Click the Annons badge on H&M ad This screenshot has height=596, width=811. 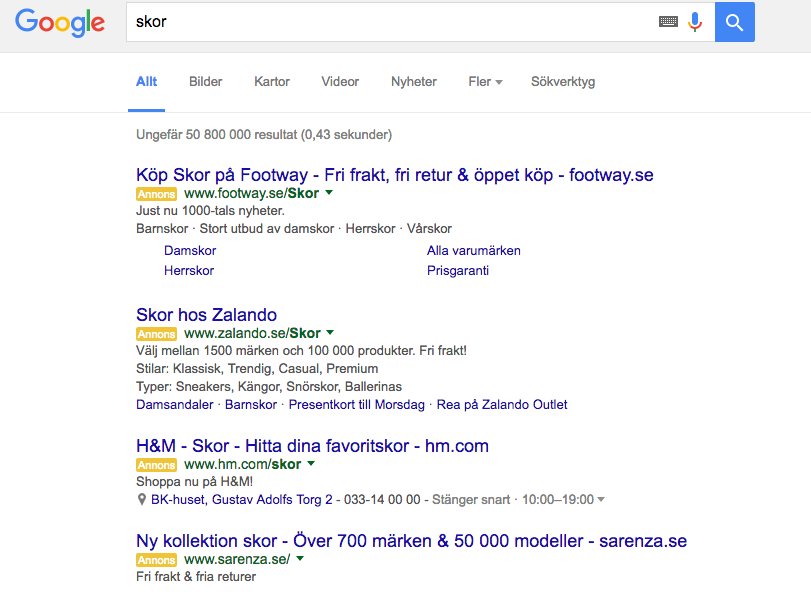coord(156,465)
